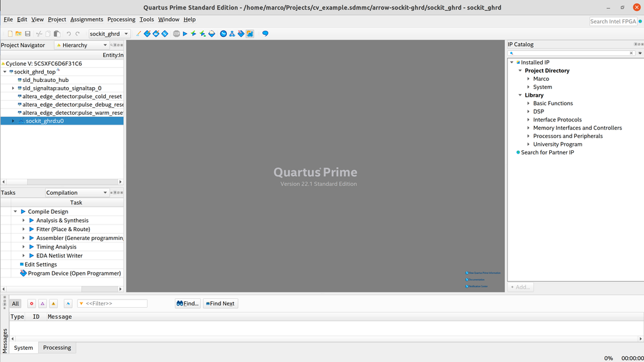
Task: Open the Processing menu
Action: (x=121, y=19)
